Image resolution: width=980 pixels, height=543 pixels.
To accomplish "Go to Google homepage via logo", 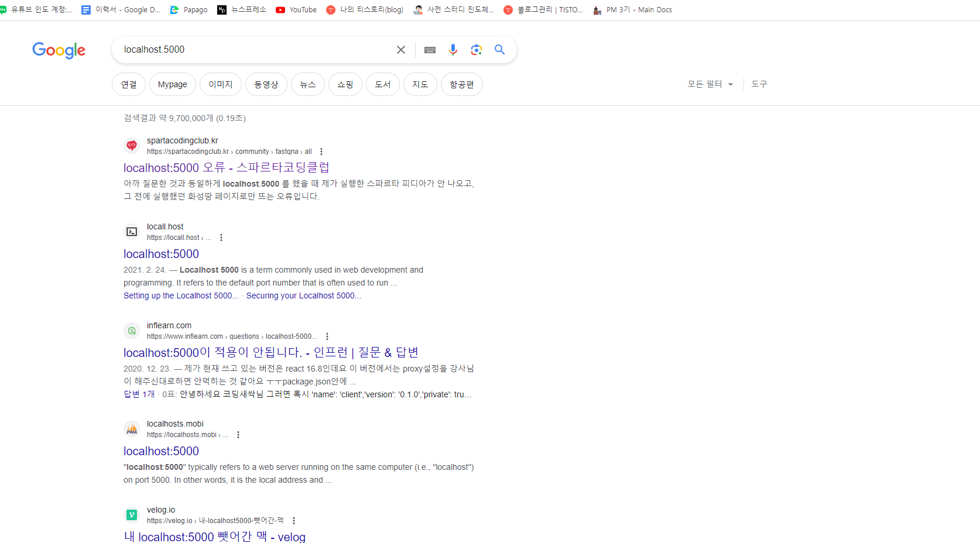I will pos(59,50).
